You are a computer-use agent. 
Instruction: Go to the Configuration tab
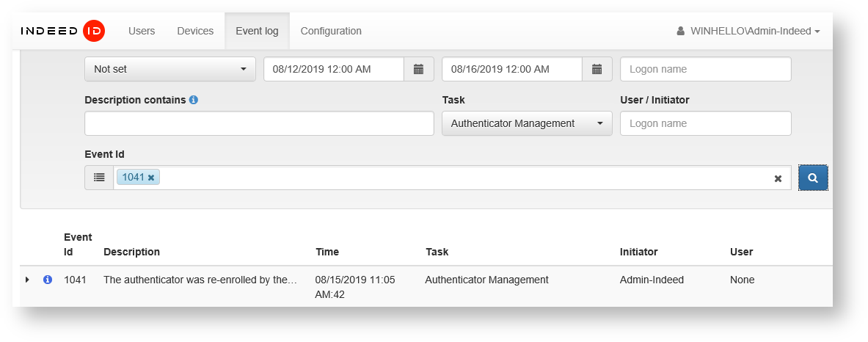tap(331, 31)
